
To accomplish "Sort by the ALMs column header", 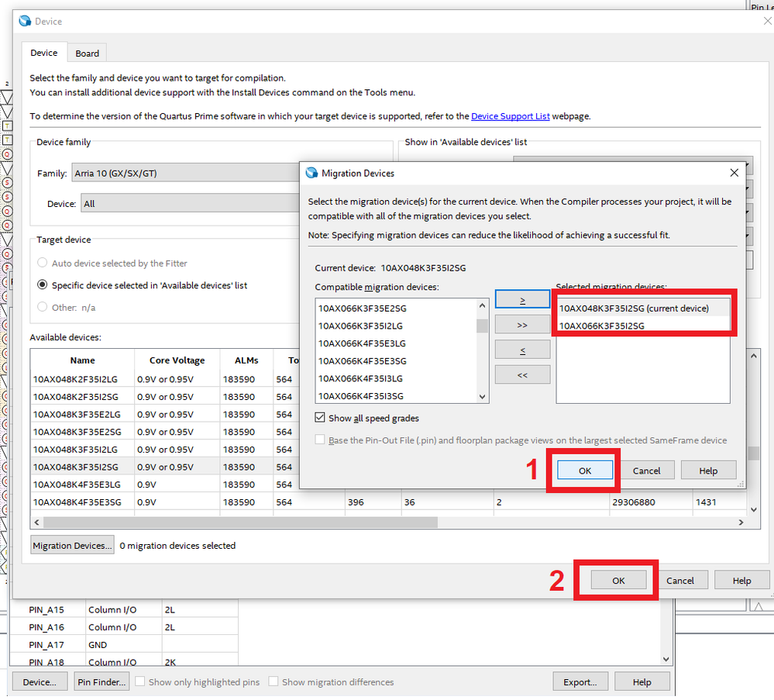I will click(x=247, y=360).
